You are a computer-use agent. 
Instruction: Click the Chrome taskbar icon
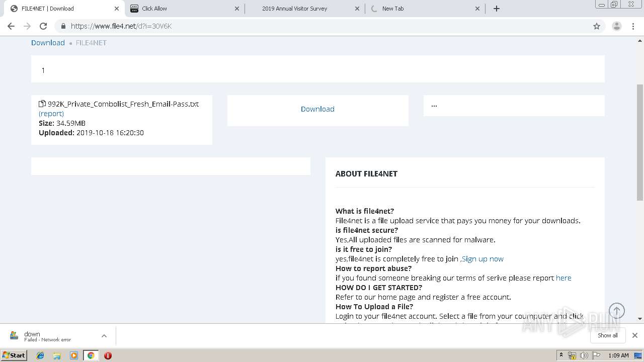point(91,355)
